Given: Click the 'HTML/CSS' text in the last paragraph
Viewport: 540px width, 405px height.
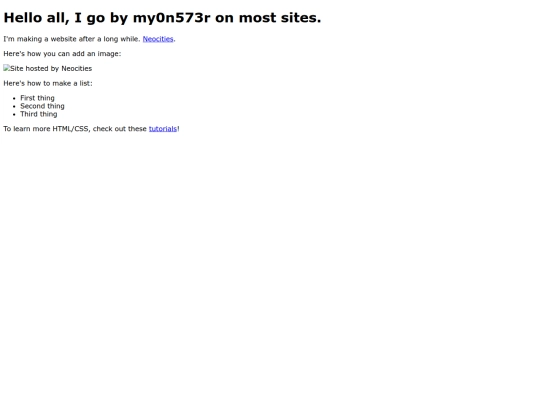Looking at the screenshot, I should 70,129.
